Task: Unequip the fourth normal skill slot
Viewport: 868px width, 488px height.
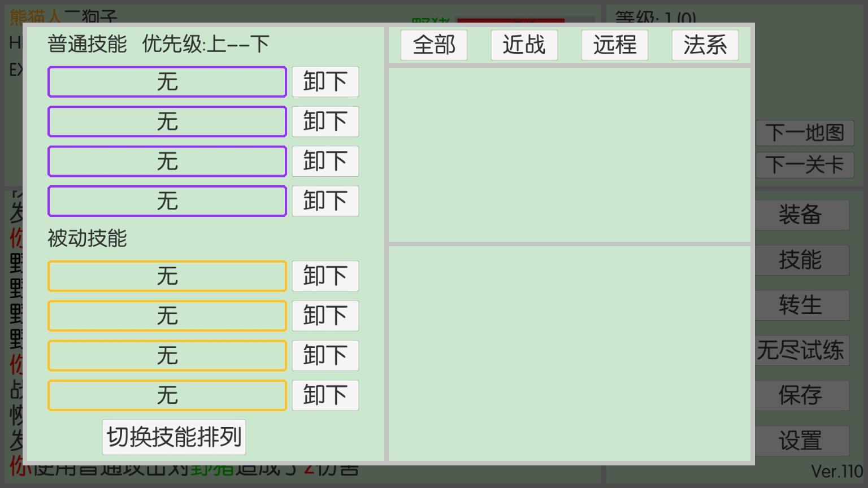Action: (325, 201)
